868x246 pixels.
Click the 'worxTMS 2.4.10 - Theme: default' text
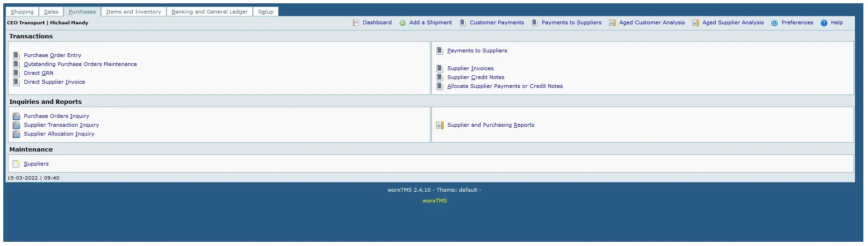434,190
